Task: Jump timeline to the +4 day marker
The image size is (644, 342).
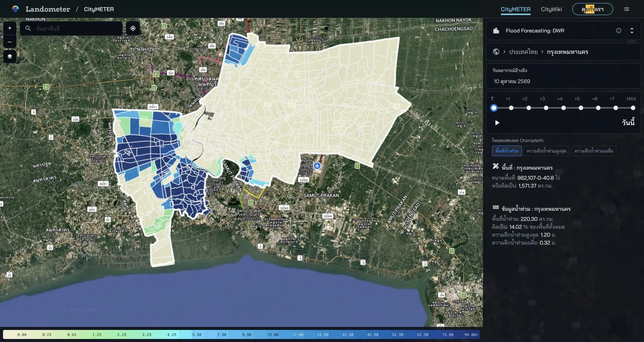Action: [563, 108]
